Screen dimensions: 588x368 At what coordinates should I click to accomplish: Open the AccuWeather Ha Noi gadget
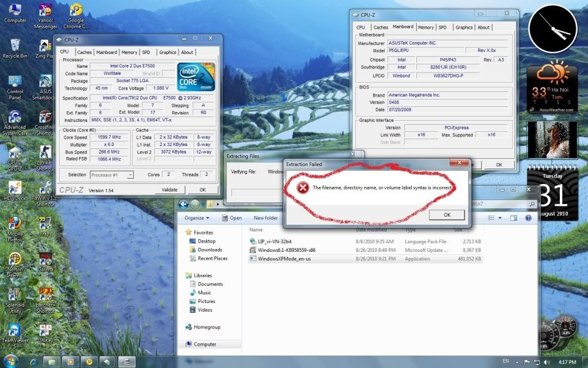pyautogui.click(x=553, y=87)
